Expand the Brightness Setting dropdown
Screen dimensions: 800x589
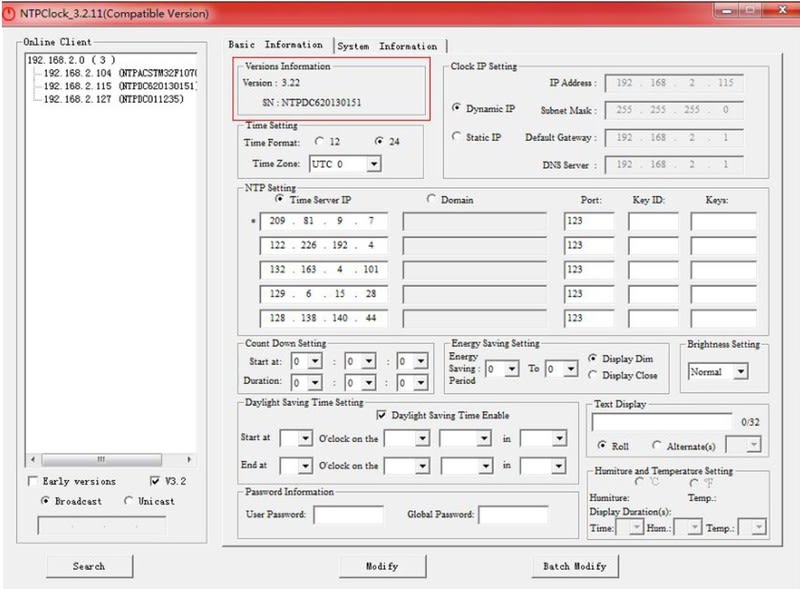739,372
